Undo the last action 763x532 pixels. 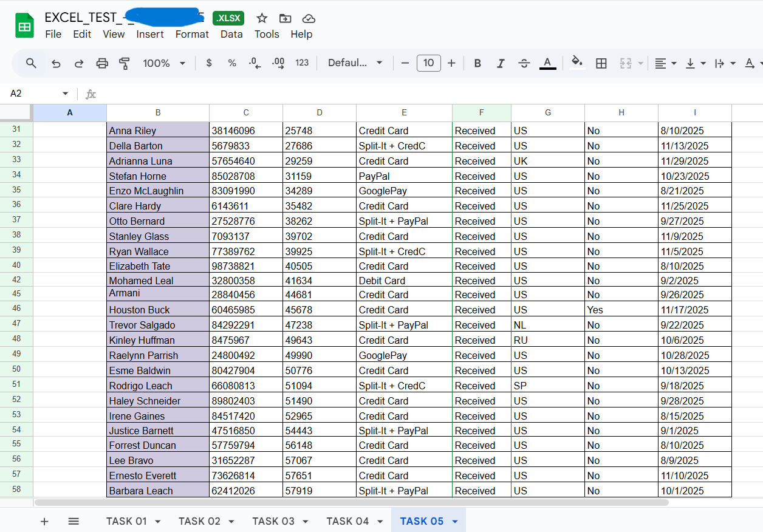tap(56, 63)
